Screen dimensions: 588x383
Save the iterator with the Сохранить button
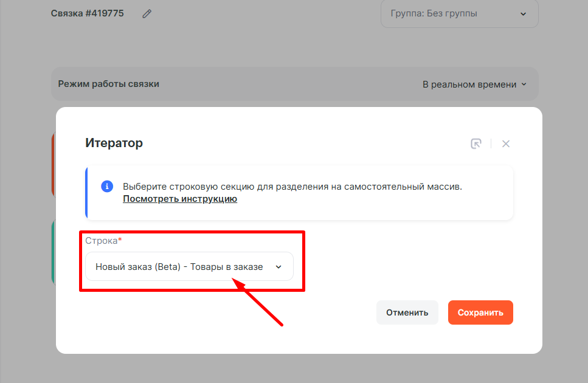480,312
